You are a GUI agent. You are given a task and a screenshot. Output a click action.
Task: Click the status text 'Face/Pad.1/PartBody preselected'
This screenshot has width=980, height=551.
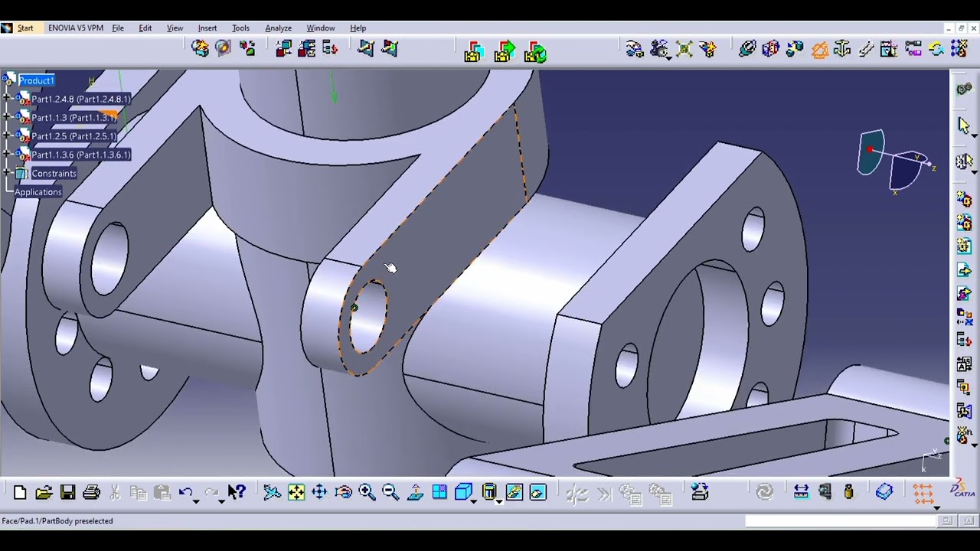(57, 521)
